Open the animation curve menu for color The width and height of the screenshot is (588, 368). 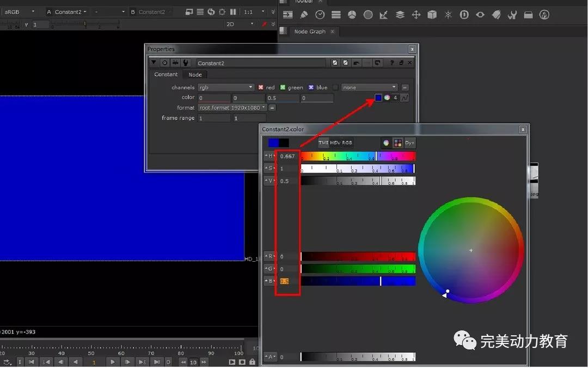click(x=405, y=98)
